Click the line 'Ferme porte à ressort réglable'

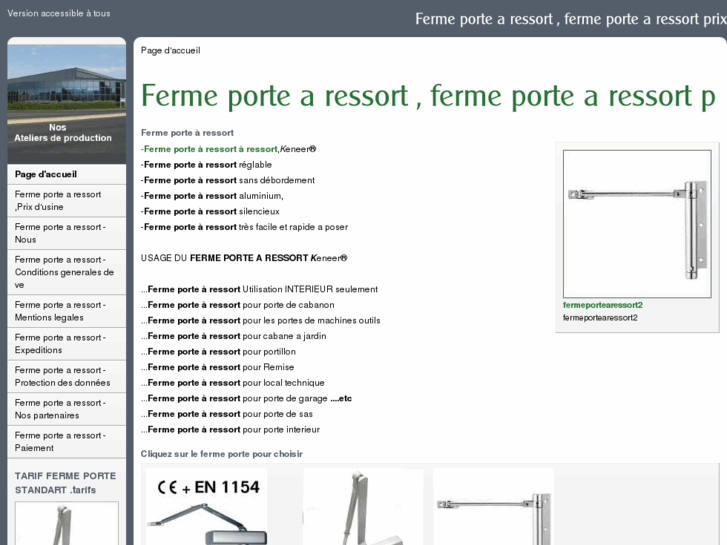click(x=206, y=165)
